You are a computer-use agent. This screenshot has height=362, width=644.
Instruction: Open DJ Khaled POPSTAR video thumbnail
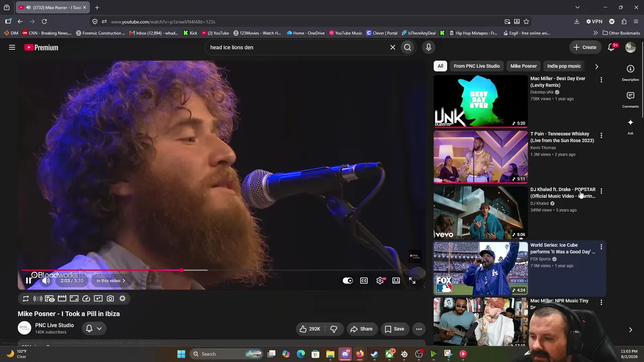point(480,213)
